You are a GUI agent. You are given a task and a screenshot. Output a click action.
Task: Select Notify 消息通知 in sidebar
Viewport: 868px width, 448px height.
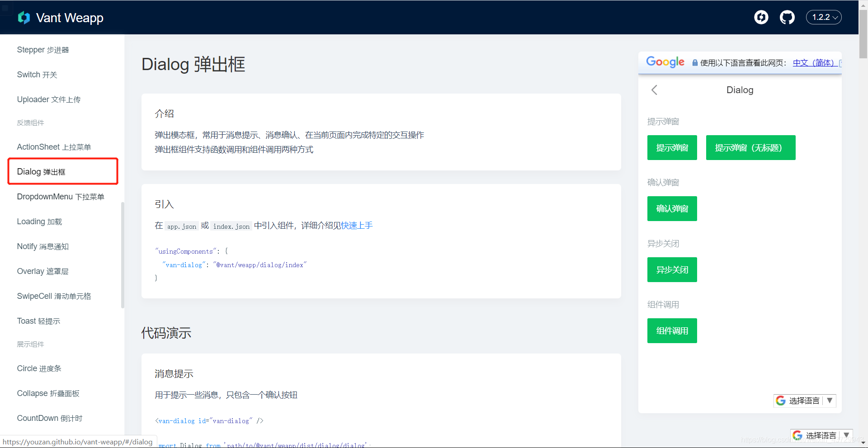click(x=43, y=246)
